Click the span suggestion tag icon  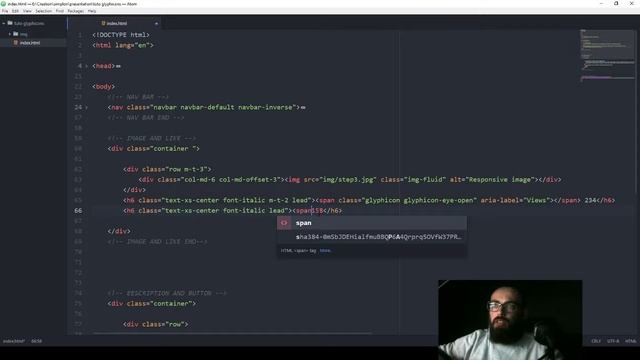pyautogui.click(x=284, y=223)
